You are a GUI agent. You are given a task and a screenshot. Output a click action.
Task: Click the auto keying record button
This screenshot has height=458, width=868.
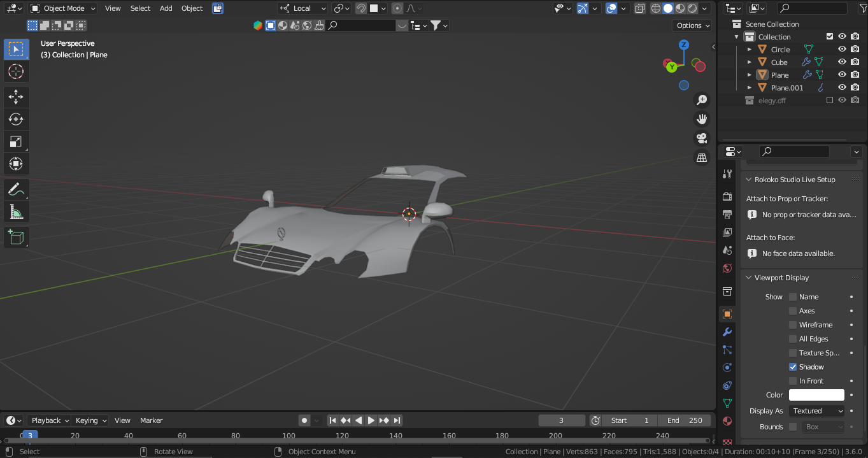point(304,420)
